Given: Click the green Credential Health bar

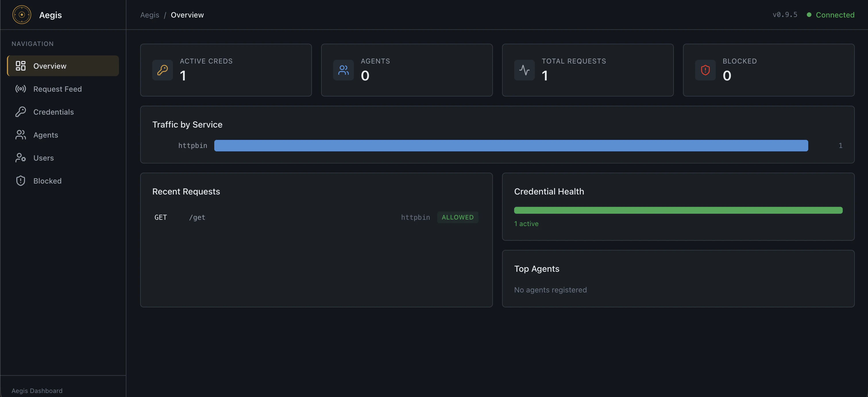Looking at the screenshot, I should point(678,210).
